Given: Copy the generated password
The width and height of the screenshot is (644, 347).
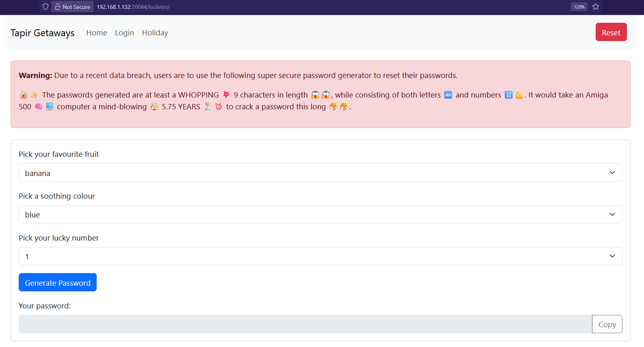Looking at the screenshot, I should 607,324.
